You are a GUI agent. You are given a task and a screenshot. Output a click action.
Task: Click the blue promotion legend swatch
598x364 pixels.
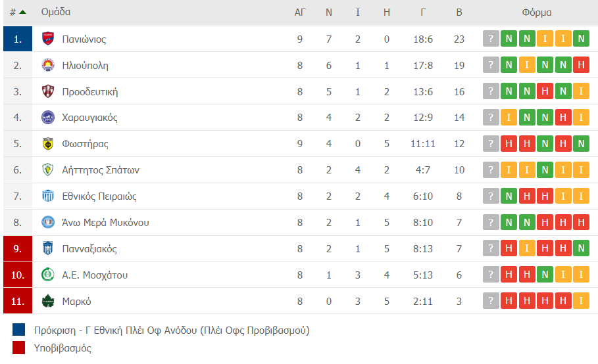pyautogui.click(x=18, y=330)
